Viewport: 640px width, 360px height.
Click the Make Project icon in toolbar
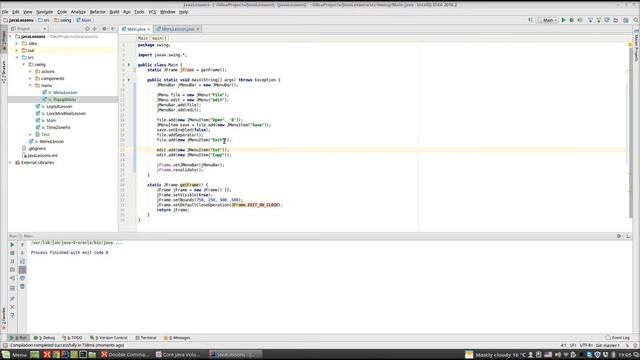531,20
